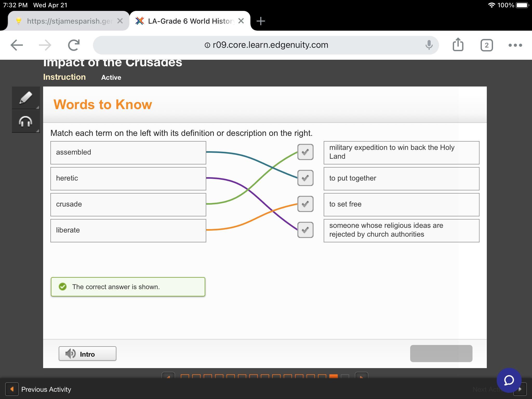
Task: Go back with browser back arrow
Action: 17,45
